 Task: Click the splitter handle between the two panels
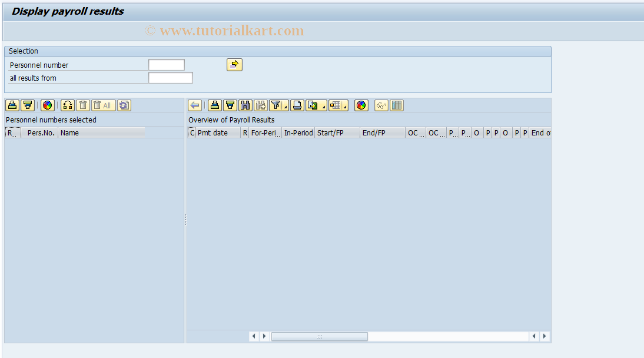[x=185, y=220]
